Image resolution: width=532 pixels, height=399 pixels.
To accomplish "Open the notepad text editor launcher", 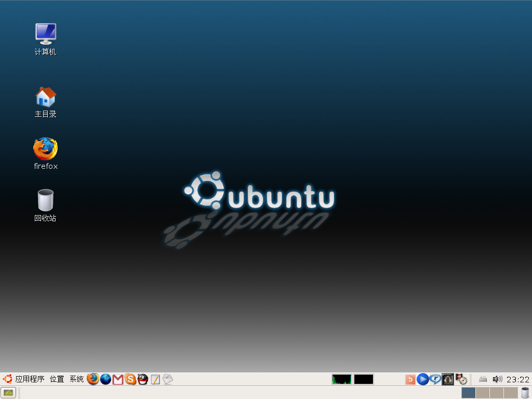I will coord(155,379).
